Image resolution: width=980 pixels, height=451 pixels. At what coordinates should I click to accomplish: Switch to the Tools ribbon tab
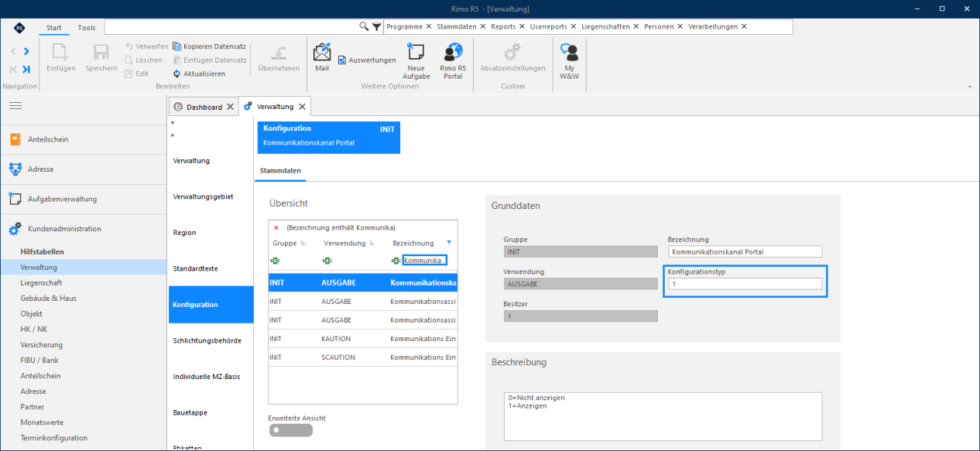tap(87, 28)
